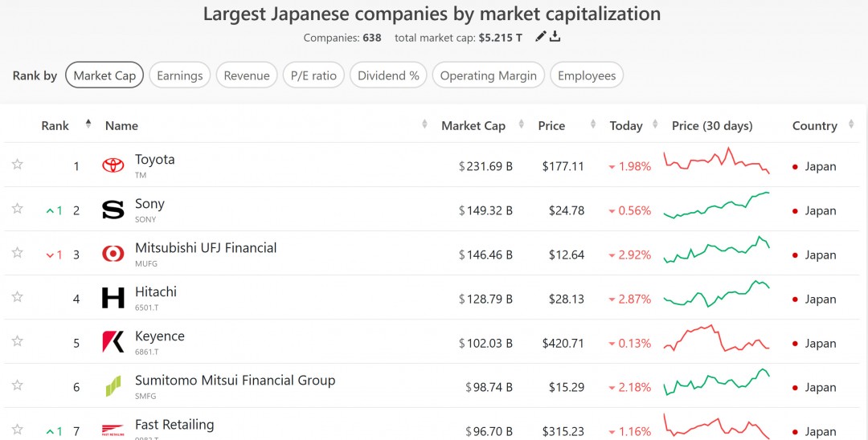
Task: Click the Toyota logo icon
Action: click(113, 165)
